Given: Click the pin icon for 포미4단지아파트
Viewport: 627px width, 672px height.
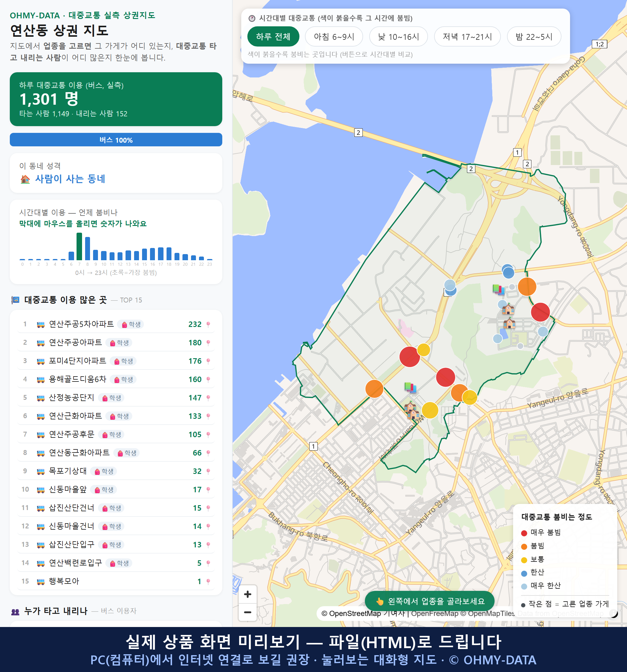Looking at the screenshot, I should pos(208,361).
